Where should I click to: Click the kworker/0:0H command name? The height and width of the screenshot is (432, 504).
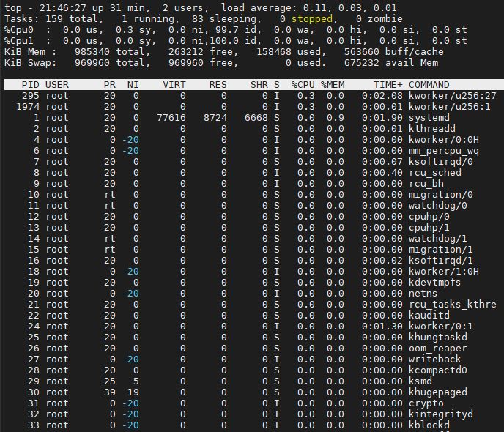[x=444, y=140]
